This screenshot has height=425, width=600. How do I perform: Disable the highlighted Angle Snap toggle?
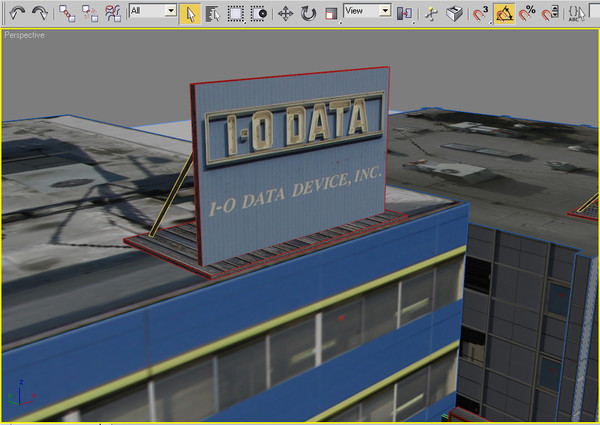504,14
